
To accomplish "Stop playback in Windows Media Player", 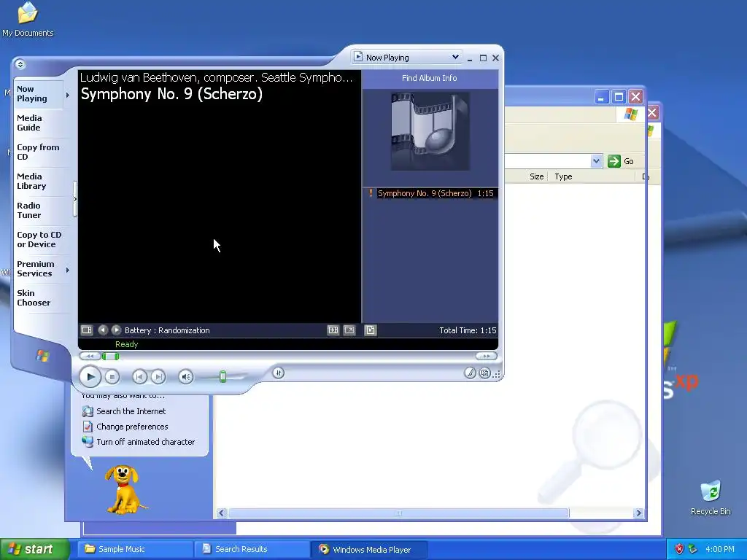I will [x=112, y=377].
